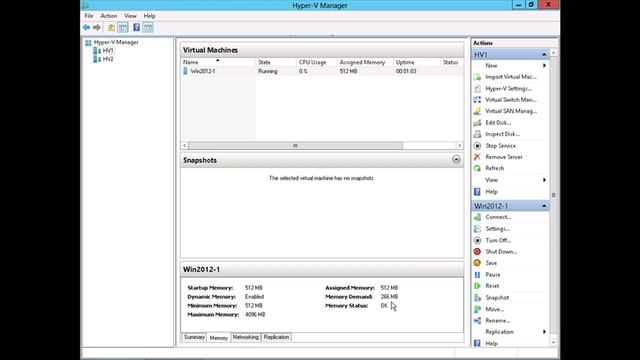The image size is (640, 360).
Task: Click the Move icon
Action: tap(477, 309)
